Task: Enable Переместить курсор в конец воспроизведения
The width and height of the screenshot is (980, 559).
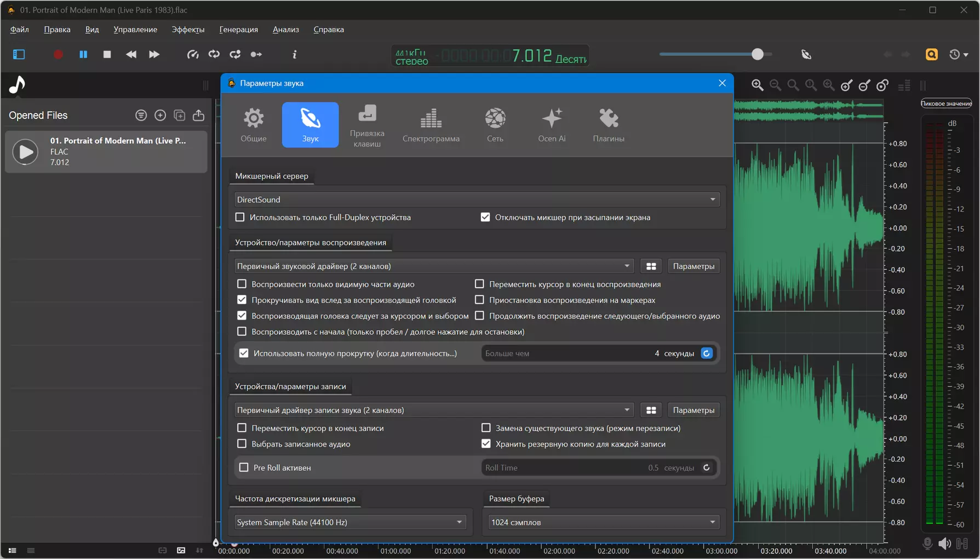Action: (x=479, y=284)
